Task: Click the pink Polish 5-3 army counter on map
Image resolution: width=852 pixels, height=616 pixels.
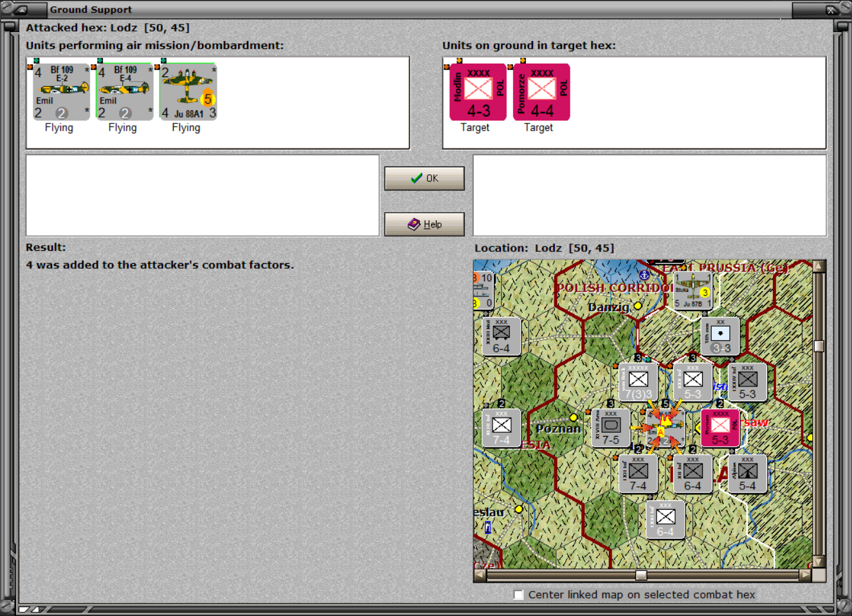Action: 720,428
